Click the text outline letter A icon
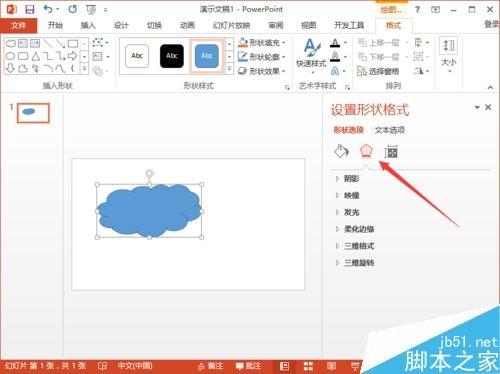 tap(335, 57)
